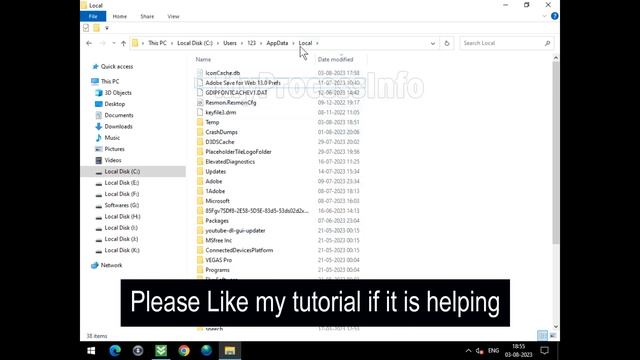Screen dimensions: 640x360
Task: Switch to Details view layout icon
Action: point(542,336)
